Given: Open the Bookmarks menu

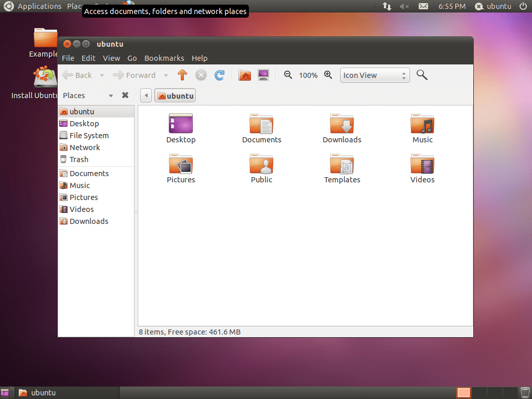Looking at the screenshot, I should coord(164,58).
